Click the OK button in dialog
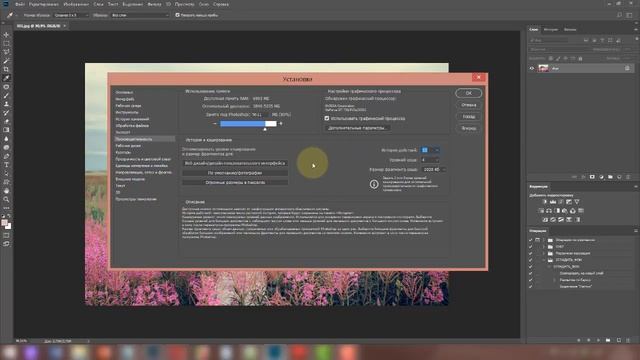The image size is (640, 360). 469,93
